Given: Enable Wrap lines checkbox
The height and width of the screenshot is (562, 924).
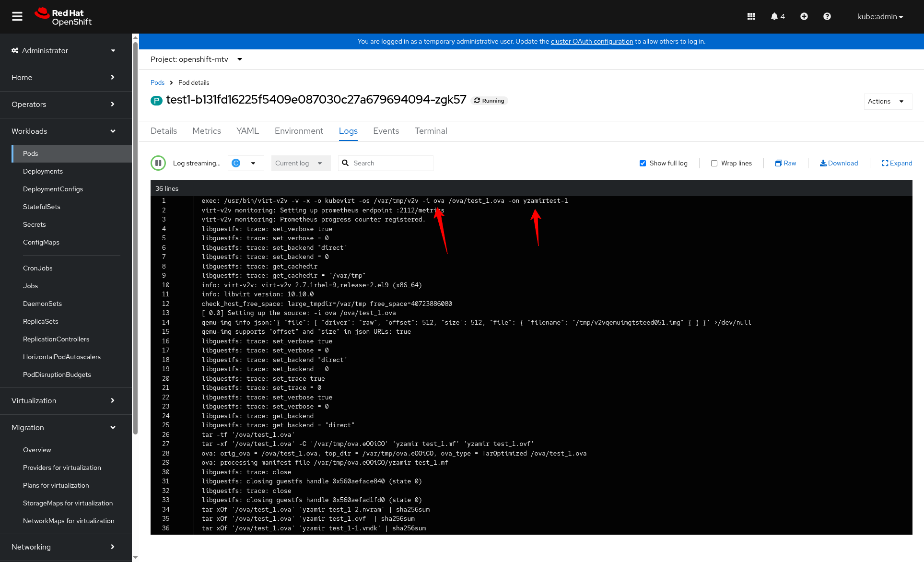Looking at the screenshot, I should tap(714, 163).
